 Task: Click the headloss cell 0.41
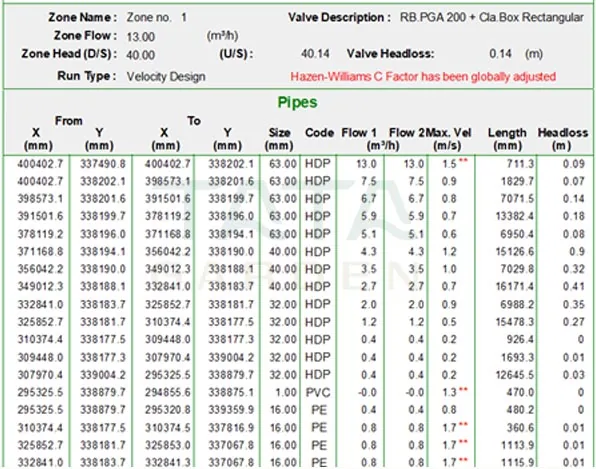[x=574, y=287]
